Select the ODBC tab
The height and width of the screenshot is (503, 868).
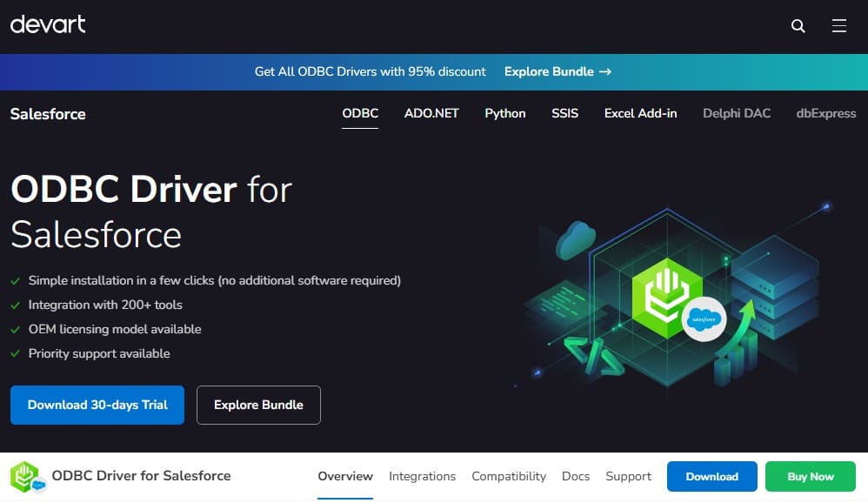(x=360, y=113)
